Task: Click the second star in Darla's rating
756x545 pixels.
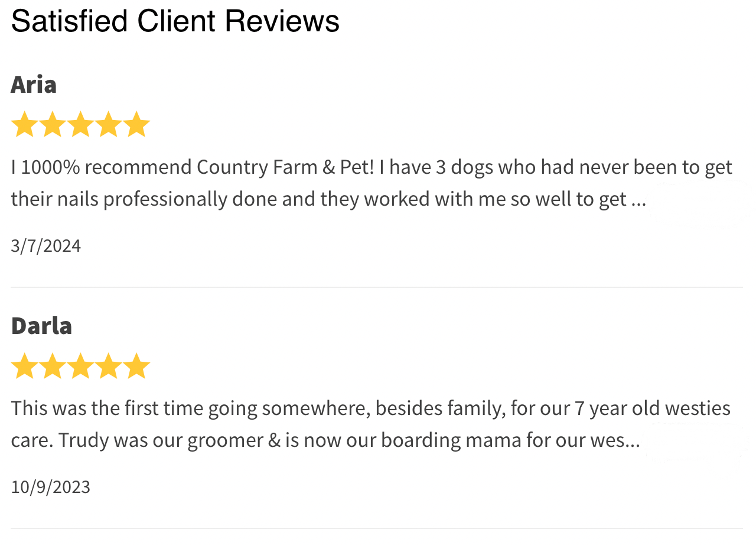Action: click(52, 366)
